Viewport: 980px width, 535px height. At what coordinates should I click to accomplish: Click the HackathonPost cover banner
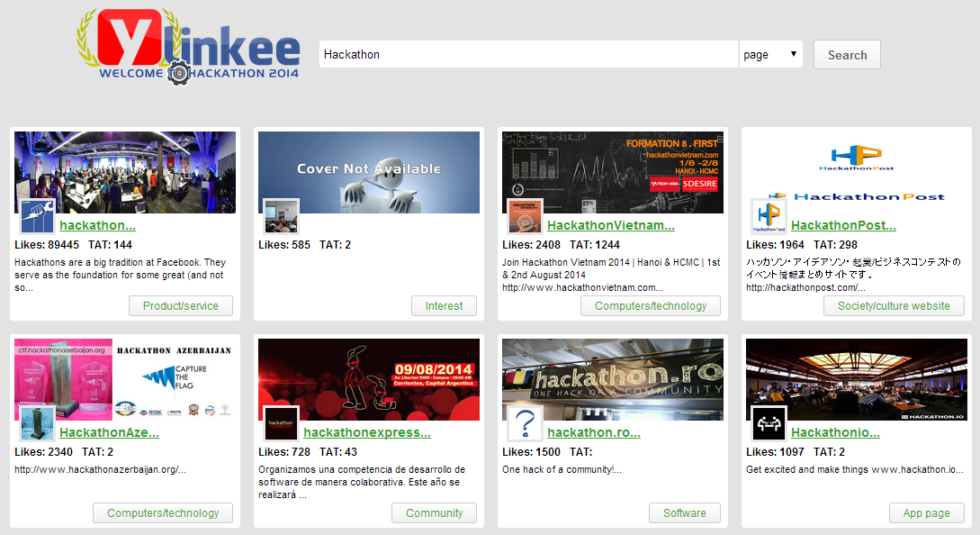coord(856,172)
